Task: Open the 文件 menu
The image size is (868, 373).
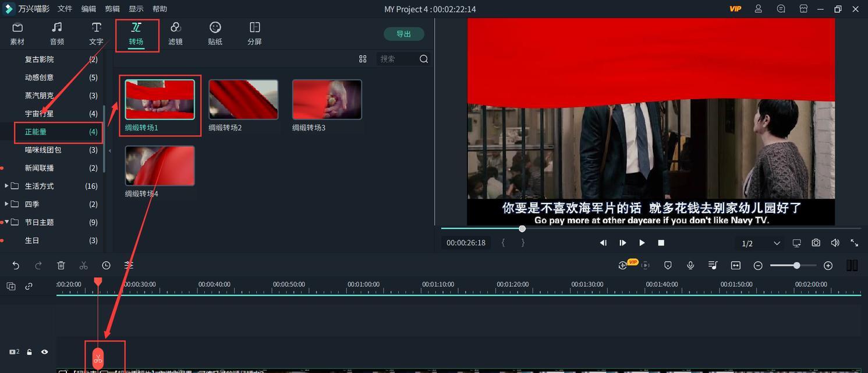Action: tap(65, 9)
